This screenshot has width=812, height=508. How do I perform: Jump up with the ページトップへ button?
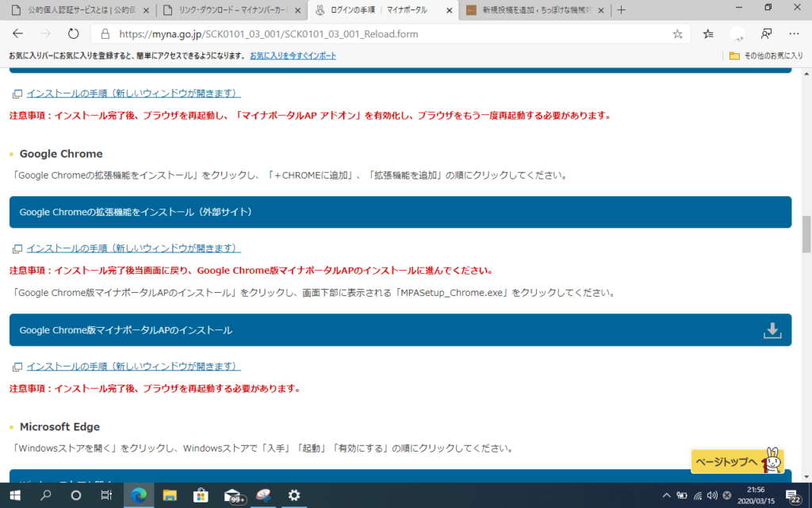[x=737, y=461]
